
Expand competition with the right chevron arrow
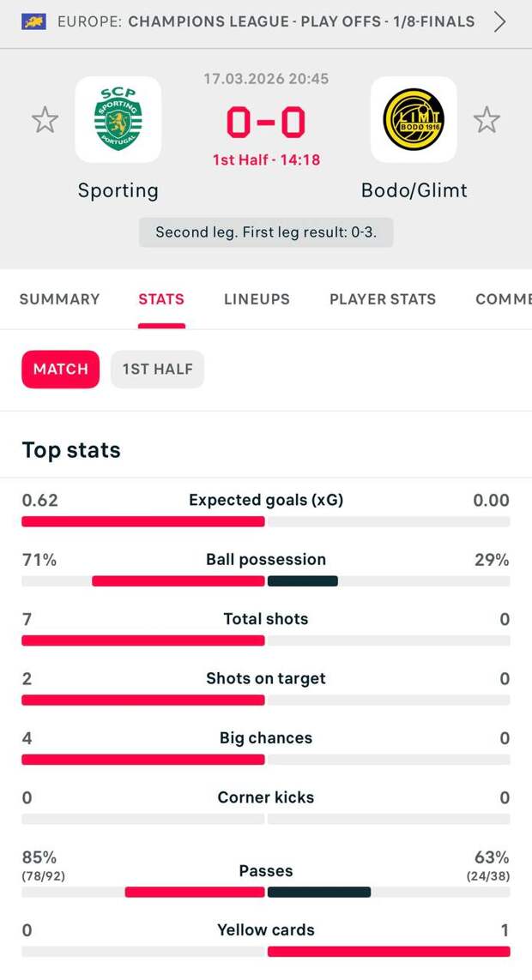point(500,21)
